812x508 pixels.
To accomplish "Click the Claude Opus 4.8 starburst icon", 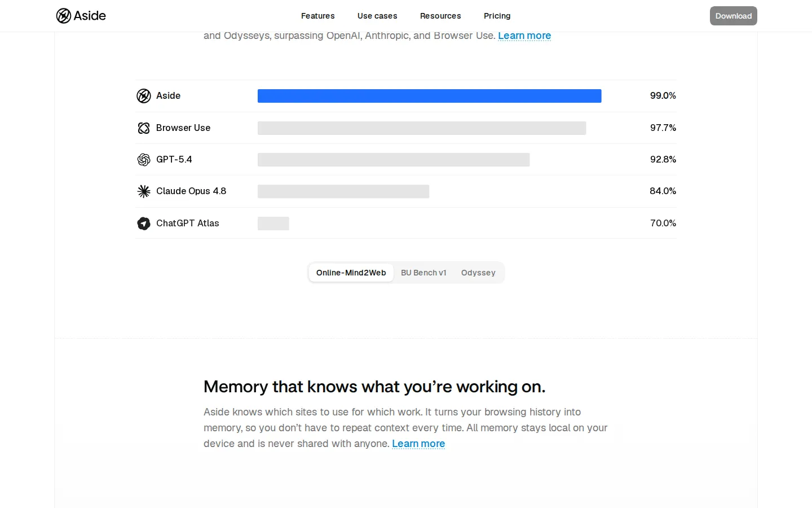I will (144, 191).
